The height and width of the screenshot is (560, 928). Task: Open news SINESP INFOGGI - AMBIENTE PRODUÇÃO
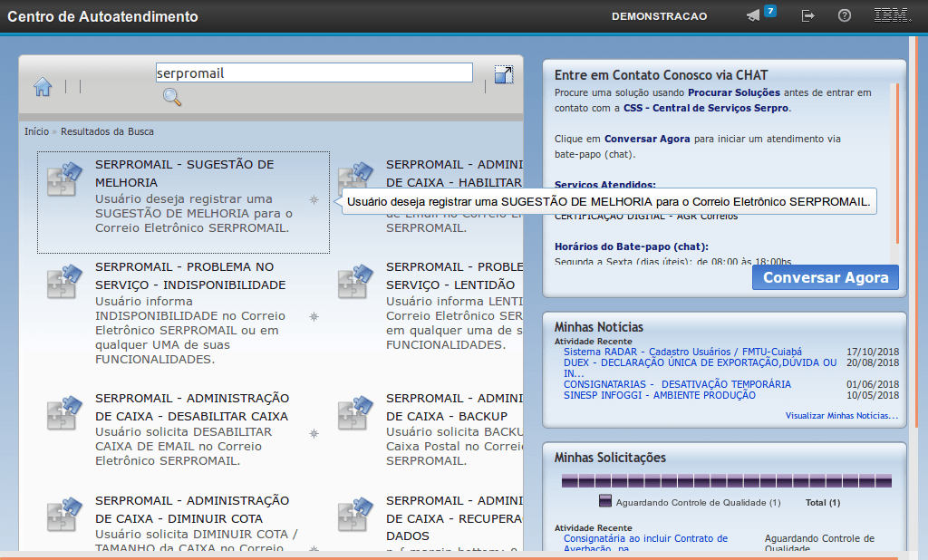click(660, 395)
